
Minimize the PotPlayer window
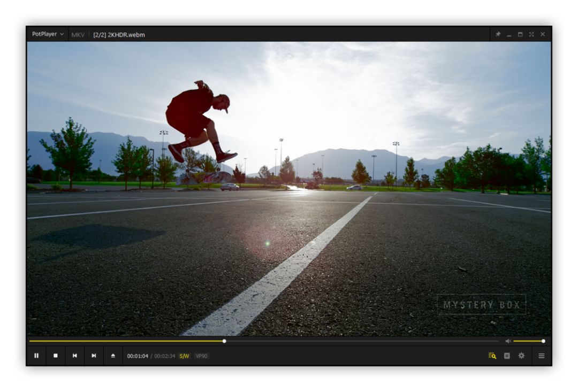[x=509, y=34]
